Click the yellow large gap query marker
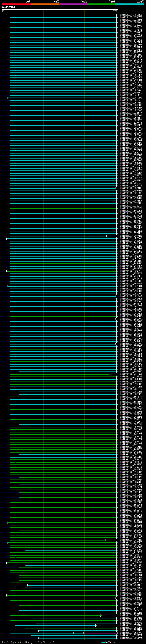This screenshot has width=146, height=644. coord(19,642)
